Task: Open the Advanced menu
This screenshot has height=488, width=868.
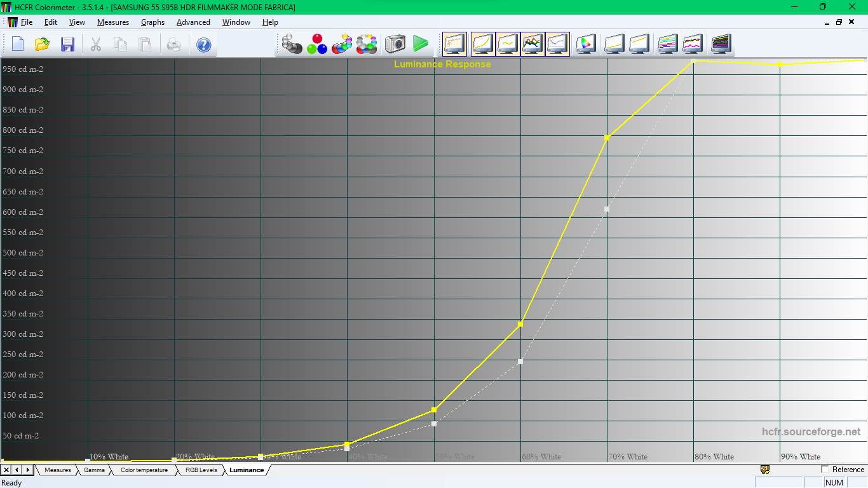Action: pyautogui.click(x=193, y=22)
